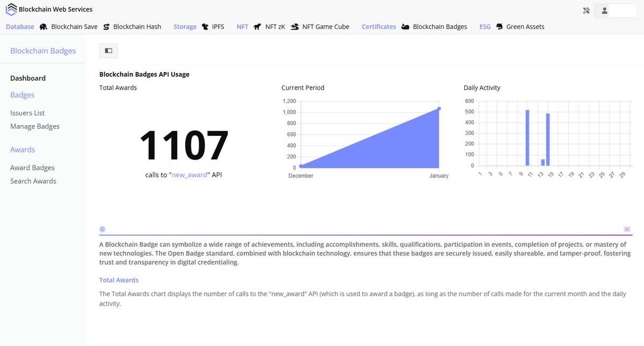Click the Current Period chart title
644x346 pixels.
[303, 88]
